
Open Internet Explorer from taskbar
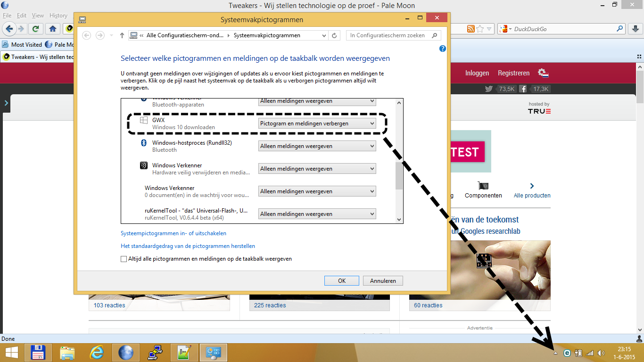tap(97, 353)
